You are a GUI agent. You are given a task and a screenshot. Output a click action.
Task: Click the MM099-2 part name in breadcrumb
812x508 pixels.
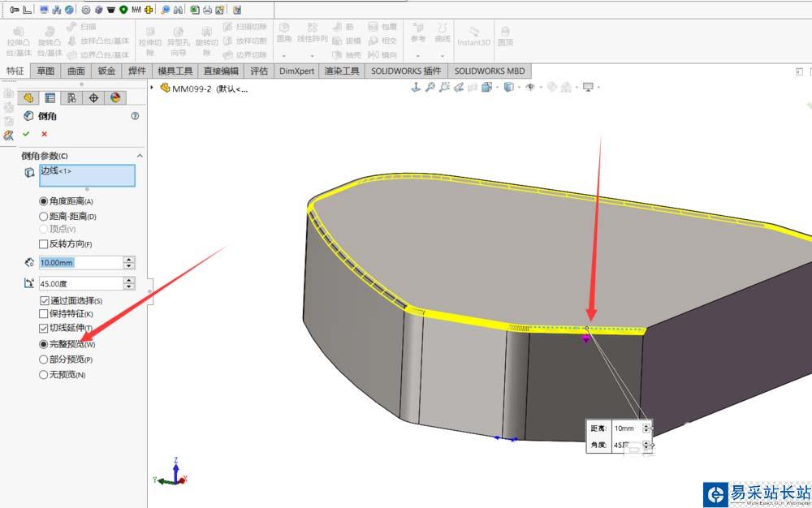click(x=192, y=88)
